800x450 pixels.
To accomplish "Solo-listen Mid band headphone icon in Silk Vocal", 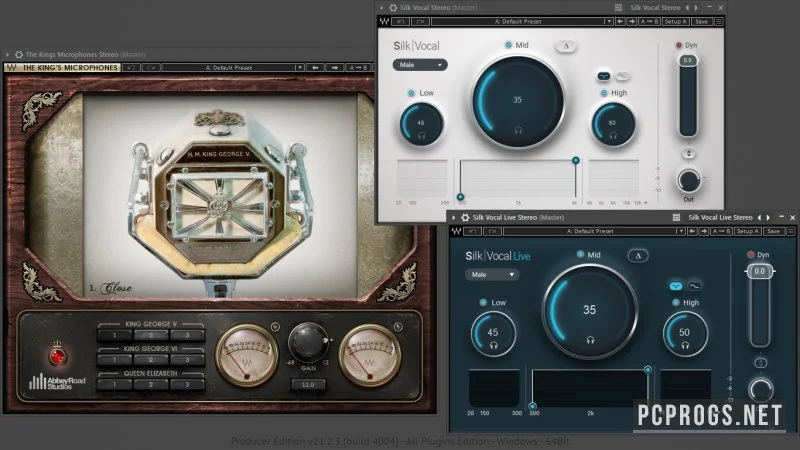I will pos(518,130).
